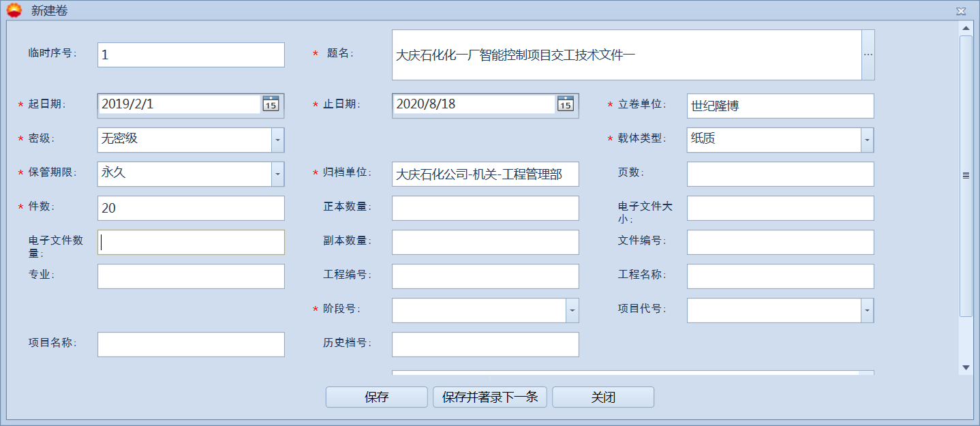Click the 临时序号 field containing 1

[190, 55]
